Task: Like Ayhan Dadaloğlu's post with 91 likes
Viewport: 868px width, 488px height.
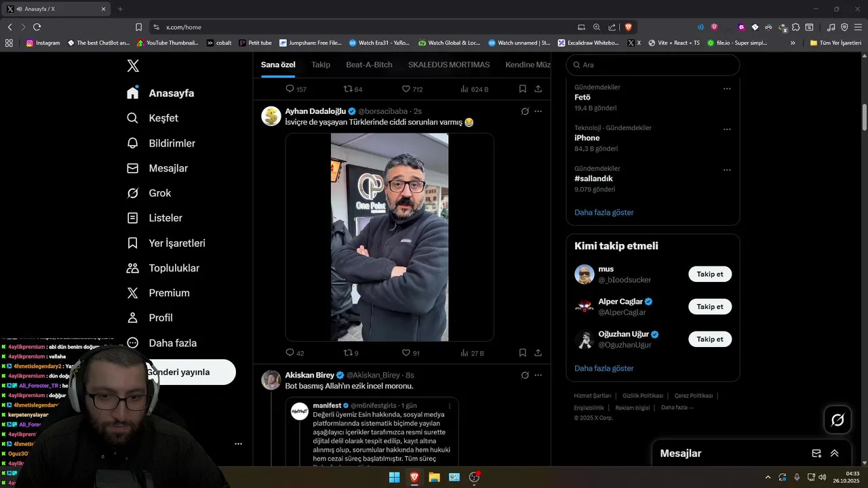Action: (x=411, y=353)
